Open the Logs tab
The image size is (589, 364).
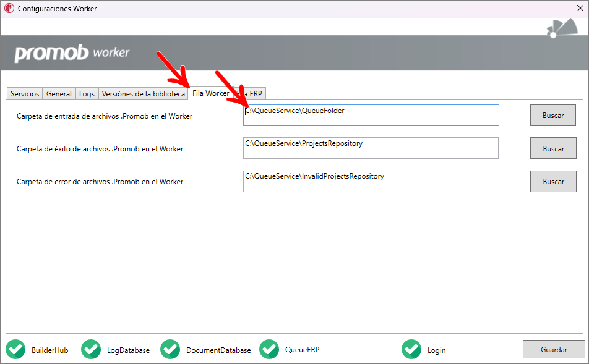(87, 94)
